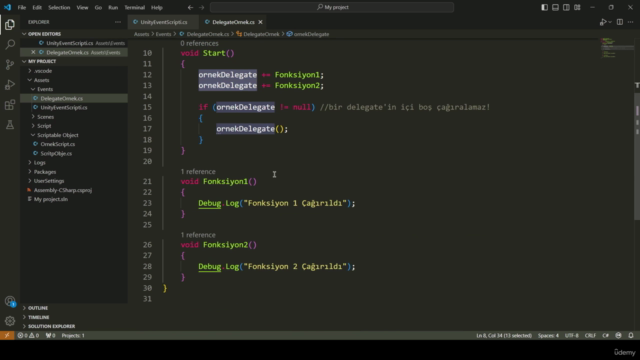Expand the Timeline section
Image resolution: width=640 pixels, height=360 pixels.
pos(38,317)
